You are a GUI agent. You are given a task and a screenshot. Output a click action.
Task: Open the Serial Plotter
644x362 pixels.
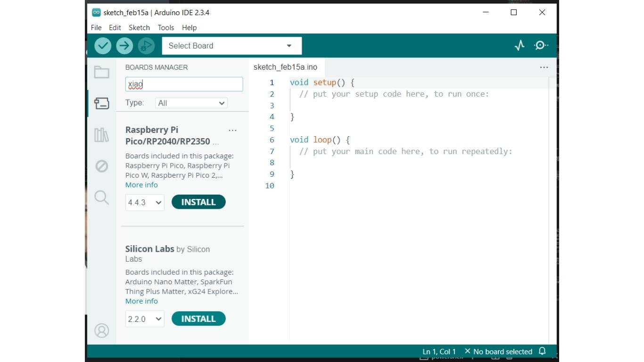(x=520, y=46)
